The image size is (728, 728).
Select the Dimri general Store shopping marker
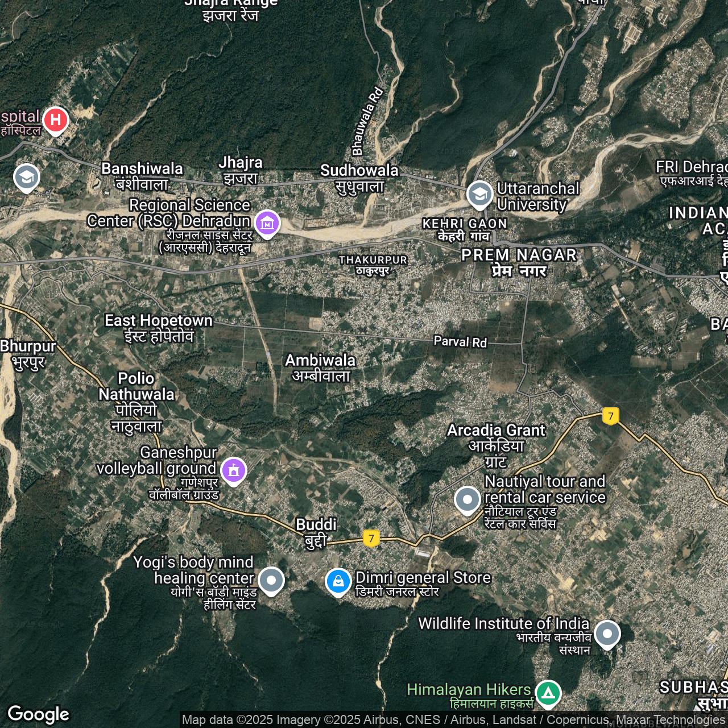(338, 581)
